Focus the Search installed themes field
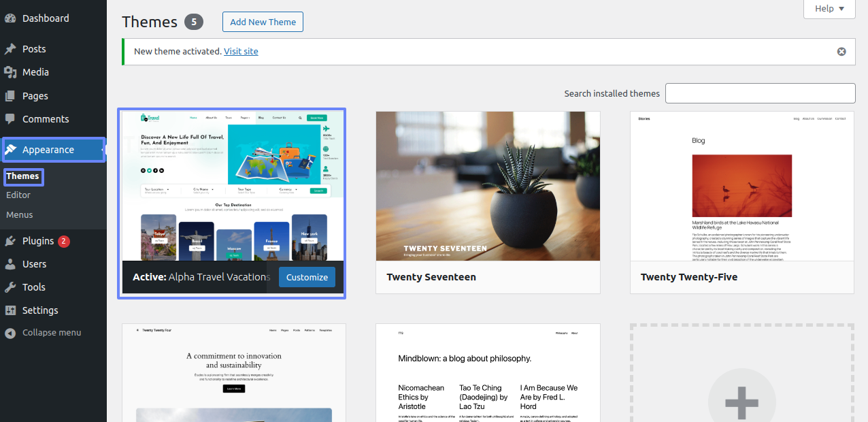The height and width of the screenshot is (422, 868). click(760, 93)
